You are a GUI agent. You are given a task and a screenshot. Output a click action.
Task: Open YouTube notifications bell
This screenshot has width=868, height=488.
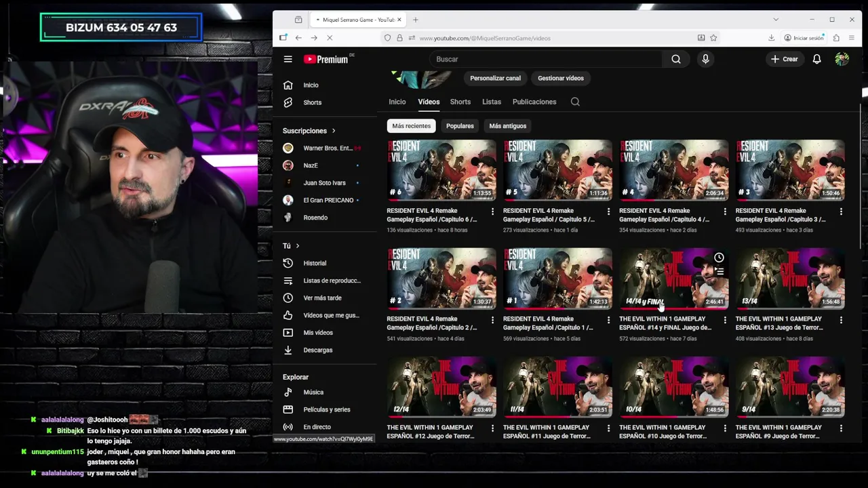(x=816, y=59)
